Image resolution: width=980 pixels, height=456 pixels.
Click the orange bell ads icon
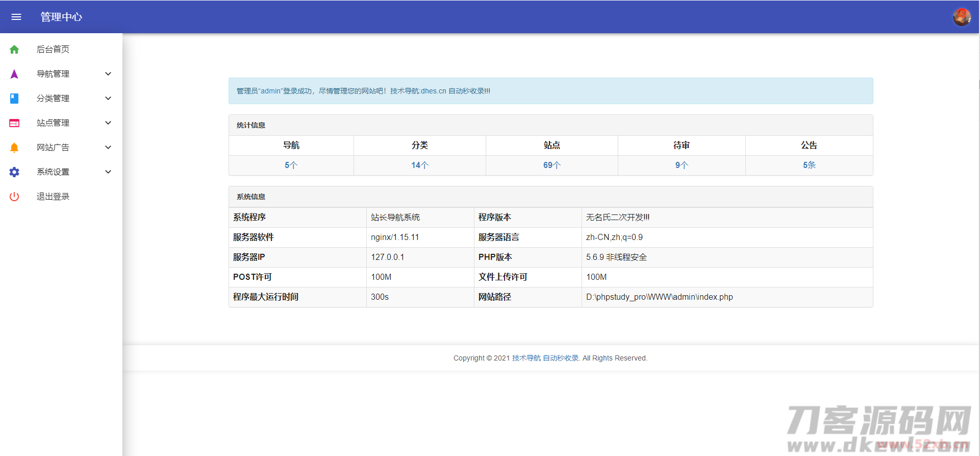point(14,148)
